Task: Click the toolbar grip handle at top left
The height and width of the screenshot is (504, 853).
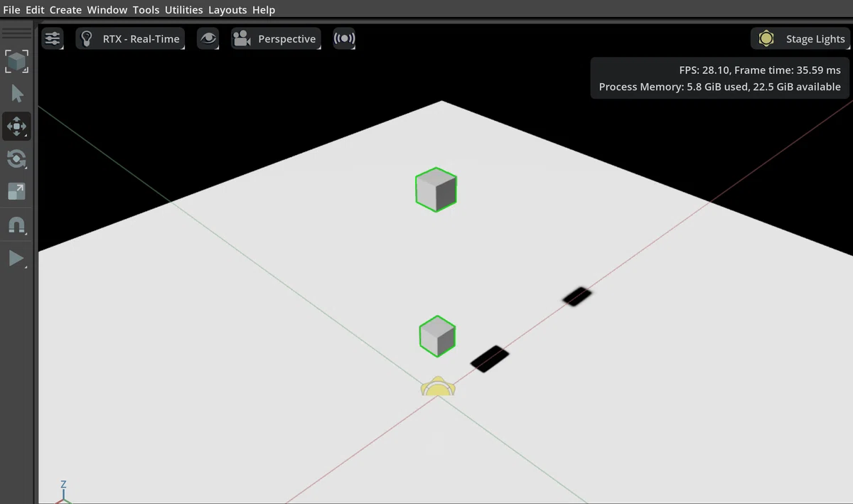Action: pos(16,33)
